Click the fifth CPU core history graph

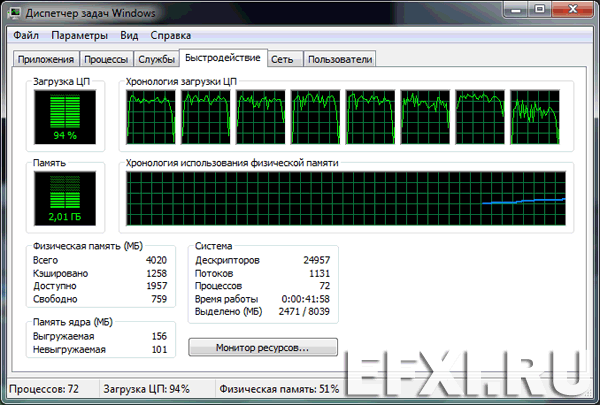[x=370, y=117]
